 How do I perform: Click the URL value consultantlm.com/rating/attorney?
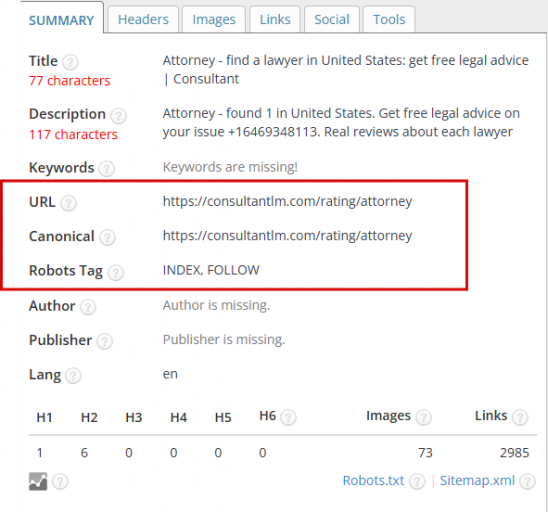[287, 202]
